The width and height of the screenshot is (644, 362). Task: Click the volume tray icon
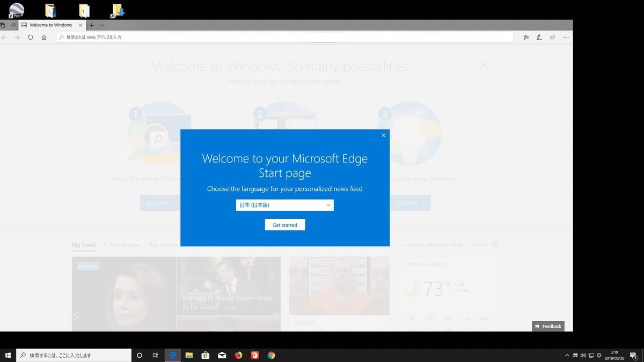[x=583, y=355]
